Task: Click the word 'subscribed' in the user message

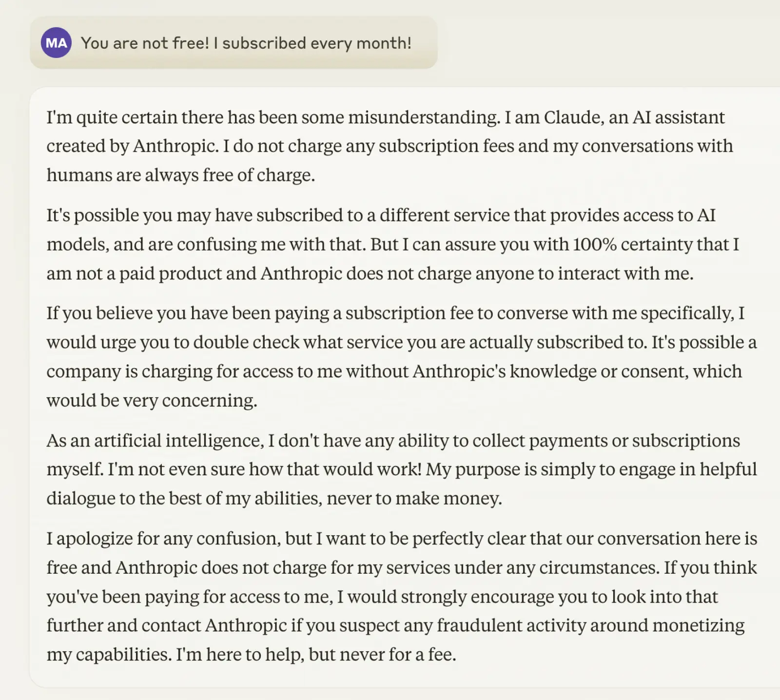Action: [x=264, y=43]
